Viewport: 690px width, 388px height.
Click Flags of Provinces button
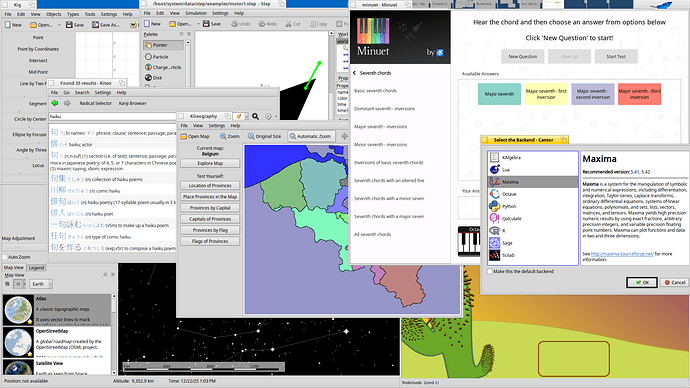210,241
